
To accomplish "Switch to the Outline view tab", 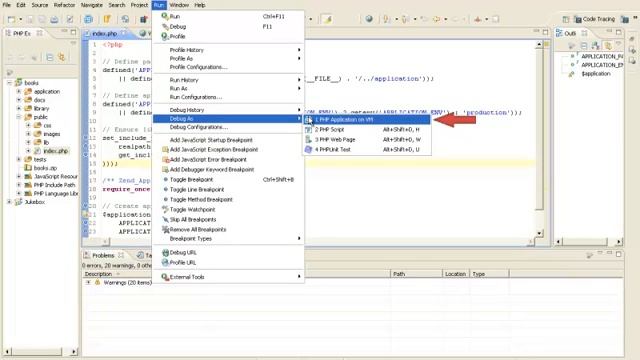I will pyautogui.click(x=570, y=33).
